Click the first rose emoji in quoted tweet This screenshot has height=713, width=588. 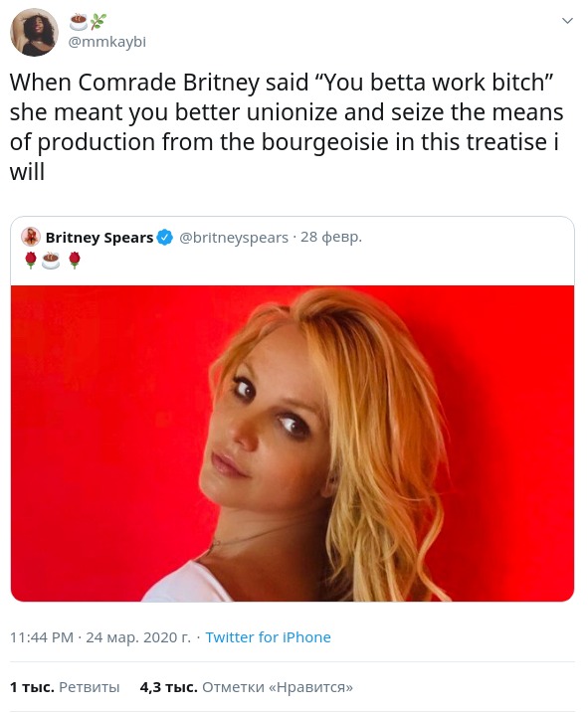click(31, 261)
